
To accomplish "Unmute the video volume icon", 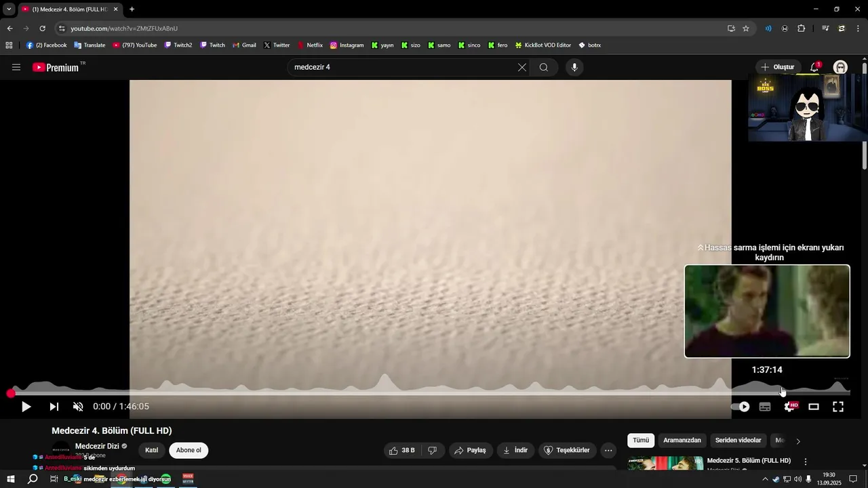I will click(78, 407).
